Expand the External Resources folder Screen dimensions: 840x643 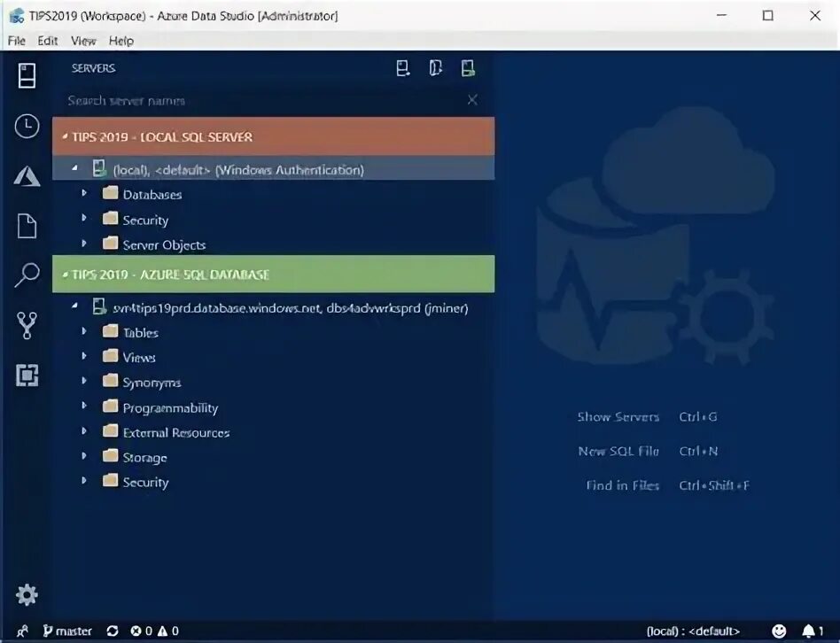84,430
